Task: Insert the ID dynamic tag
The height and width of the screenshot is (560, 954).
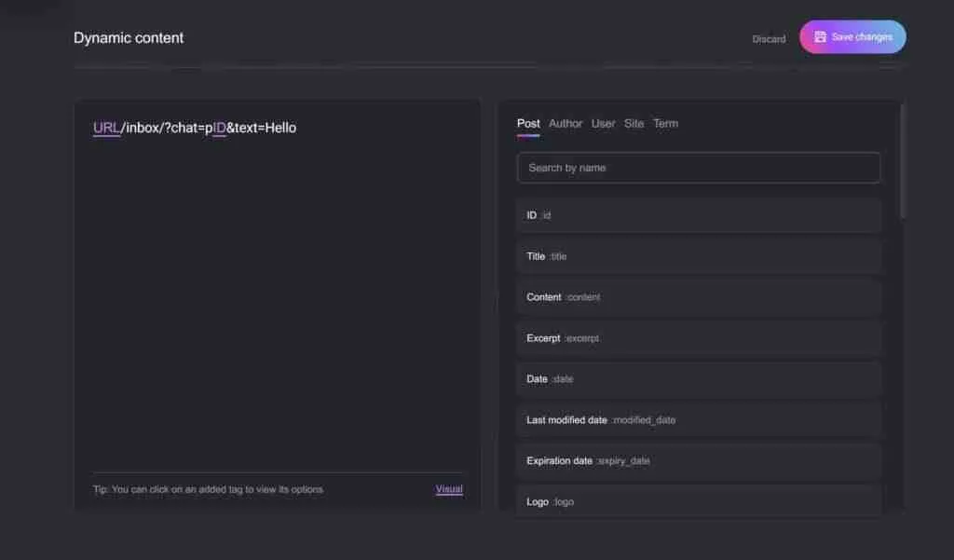Action: (x=698, y=215)
